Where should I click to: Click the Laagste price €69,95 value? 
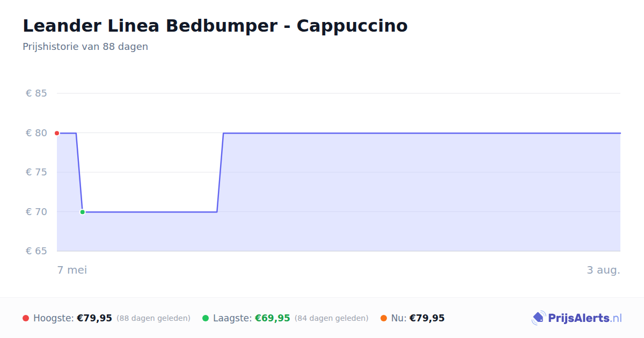tap(272, 318)
